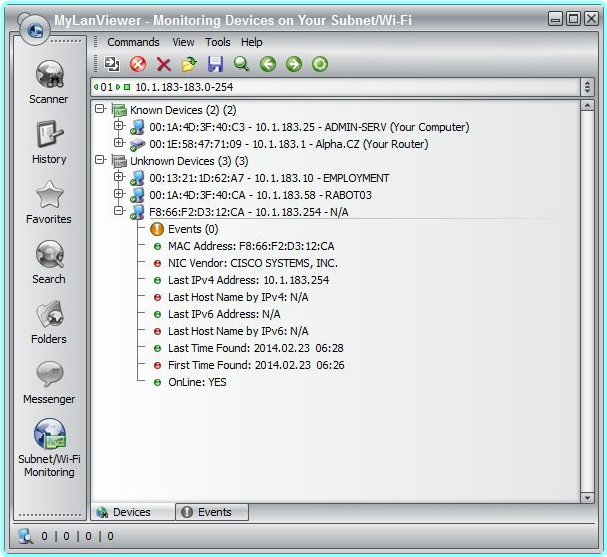This screenshot has height=557, width=607.
Task: Select the EMPLOYMENT device row
Action: coord(269,178)
